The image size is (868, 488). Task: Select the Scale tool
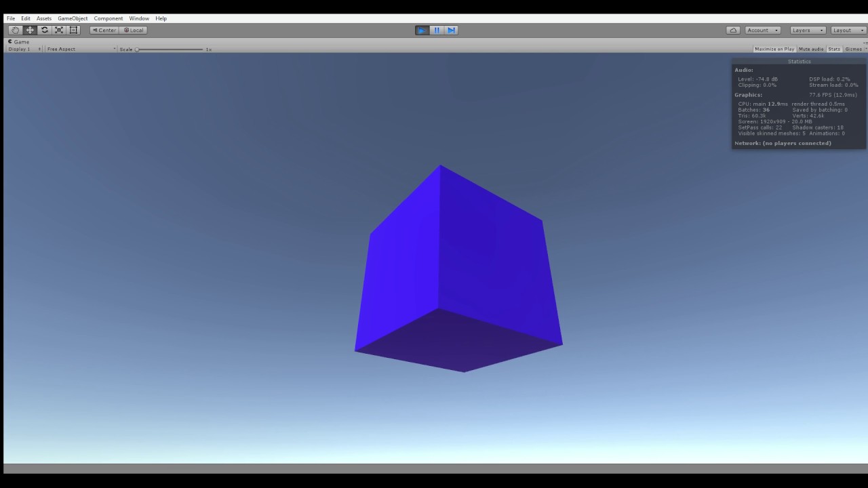pyautogui.click(x=59, y=30)
